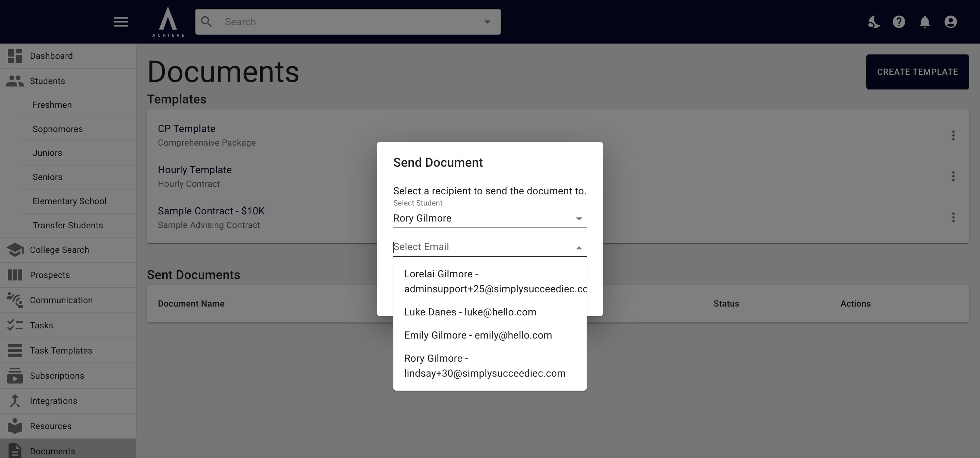Click the Students people icon
Viewport: 980px width, 458px height.
pyautogui.click(x=15, y=81)
